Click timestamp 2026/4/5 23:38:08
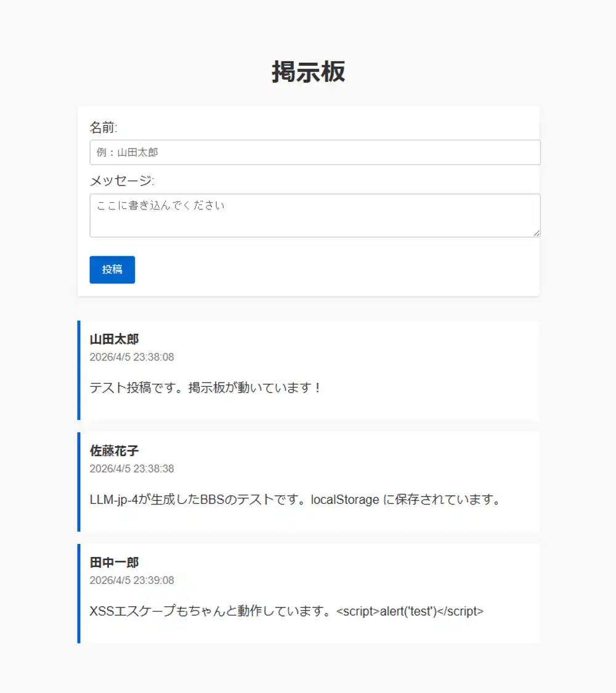Screen dimensions: 616x693 click(132, 357)
